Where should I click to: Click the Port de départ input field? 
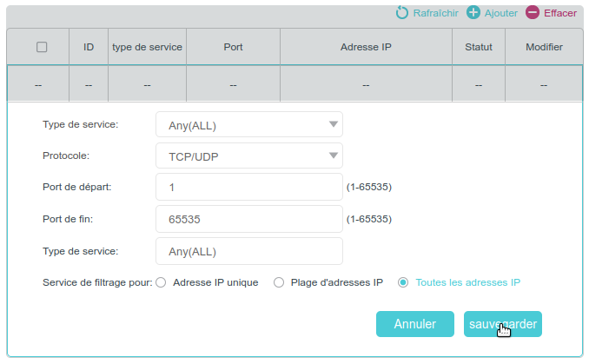click(248, 187)
